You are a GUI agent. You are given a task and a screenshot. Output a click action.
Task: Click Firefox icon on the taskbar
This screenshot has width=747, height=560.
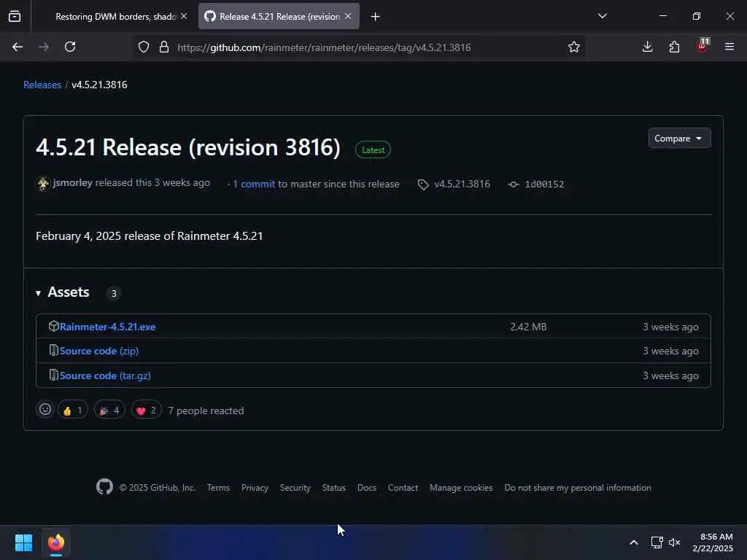[x=56, y=542]
